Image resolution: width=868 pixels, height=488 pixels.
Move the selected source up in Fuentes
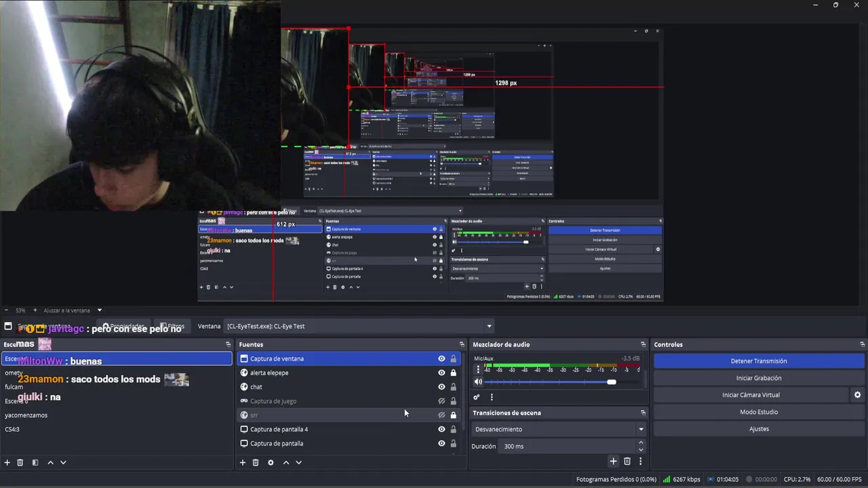285,462
